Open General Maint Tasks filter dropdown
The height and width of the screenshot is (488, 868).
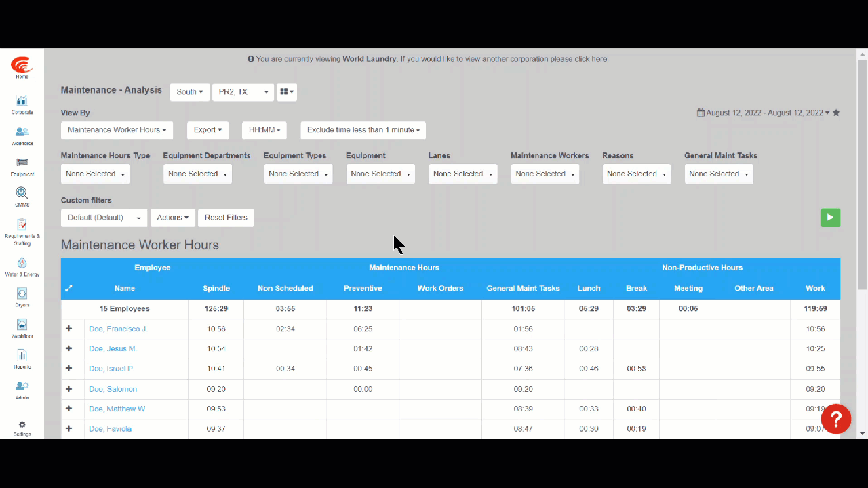(719, 174)
